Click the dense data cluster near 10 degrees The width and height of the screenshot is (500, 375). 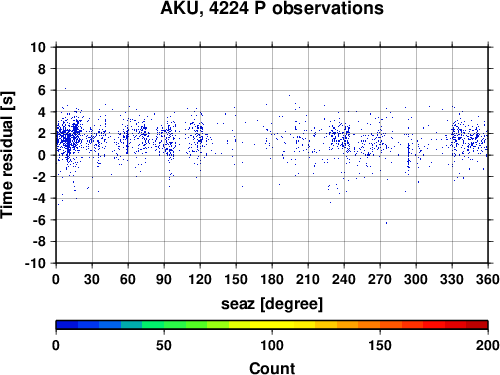tap(68, 138)
